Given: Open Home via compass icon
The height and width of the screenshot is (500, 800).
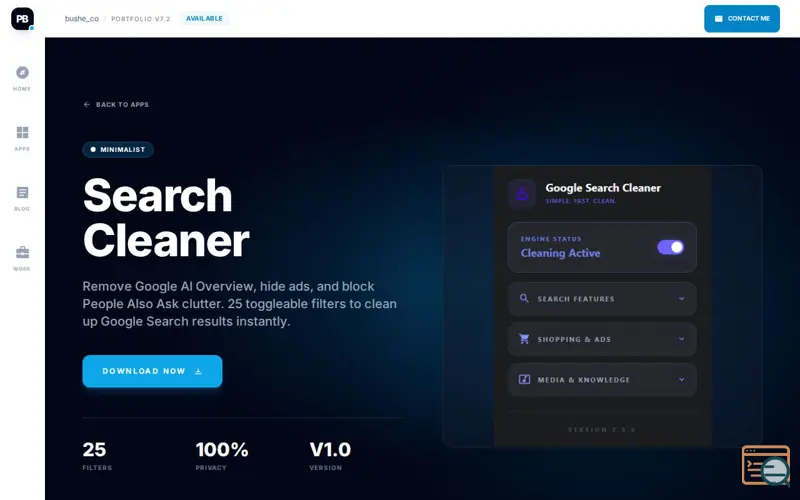Looking at the screenshot, I should [22, 72].
